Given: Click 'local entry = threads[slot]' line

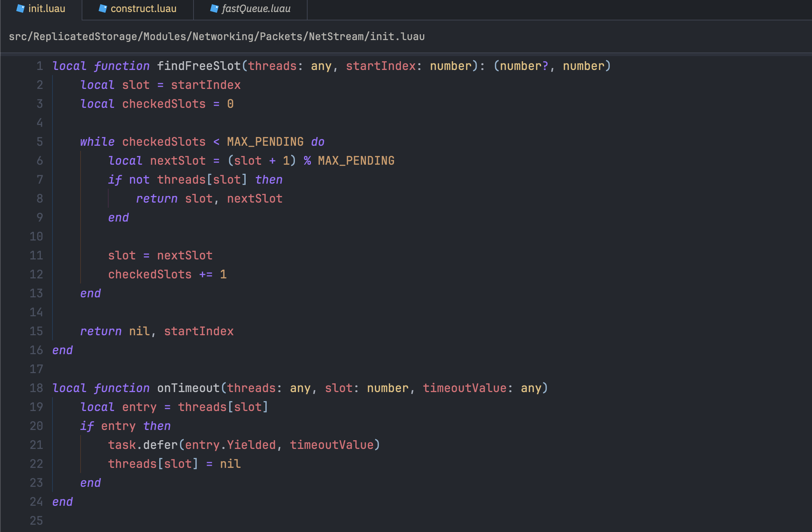Looking at the screenshot, I should point(174,407).
